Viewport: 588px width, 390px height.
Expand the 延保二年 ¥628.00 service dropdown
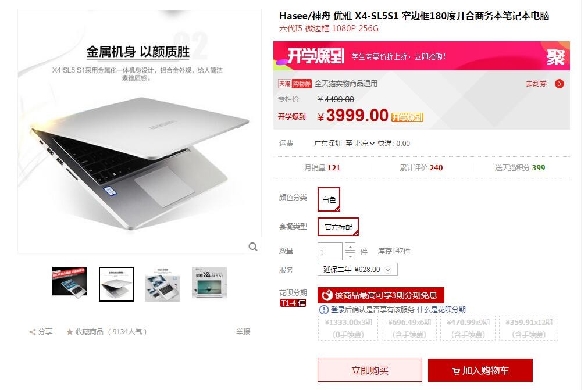point(357,269)
